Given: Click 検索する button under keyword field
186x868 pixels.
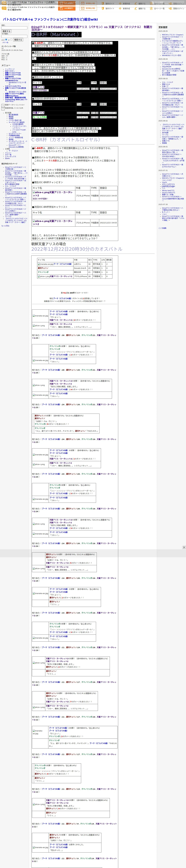Looking at the screenshot, I should [6, 31].
